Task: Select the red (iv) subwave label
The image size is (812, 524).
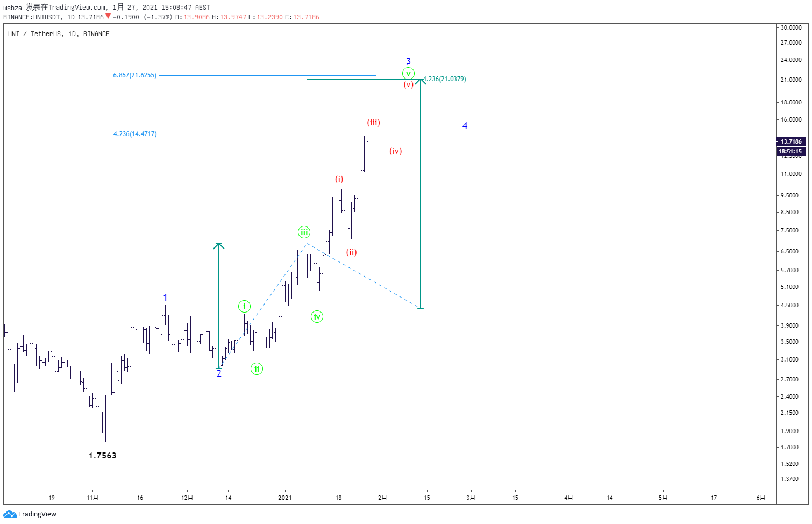Action: (x=396, y=151)
